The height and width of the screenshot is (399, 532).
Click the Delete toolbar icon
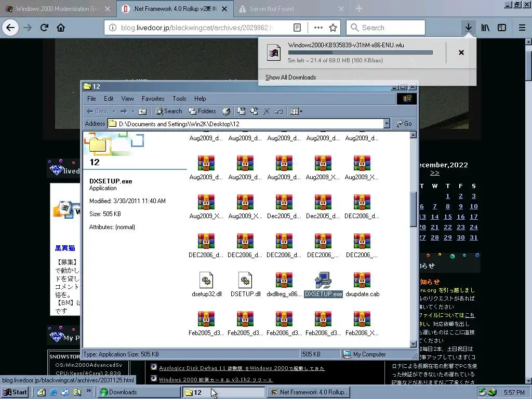[x=267, y=111]
